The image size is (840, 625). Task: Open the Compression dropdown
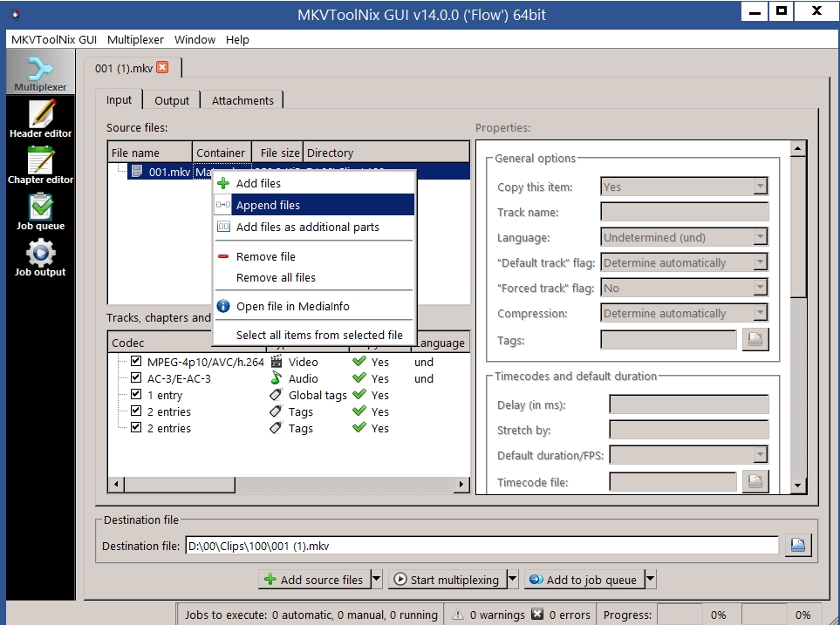(684, 313)
